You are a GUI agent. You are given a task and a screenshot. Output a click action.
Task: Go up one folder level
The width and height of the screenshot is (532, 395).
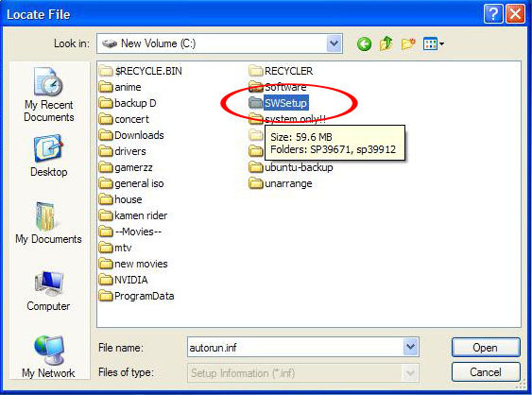[386, 43]
